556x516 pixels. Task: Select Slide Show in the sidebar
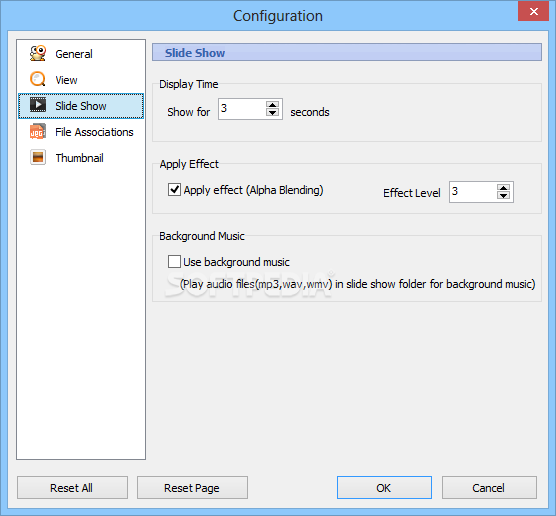[81, 106]
